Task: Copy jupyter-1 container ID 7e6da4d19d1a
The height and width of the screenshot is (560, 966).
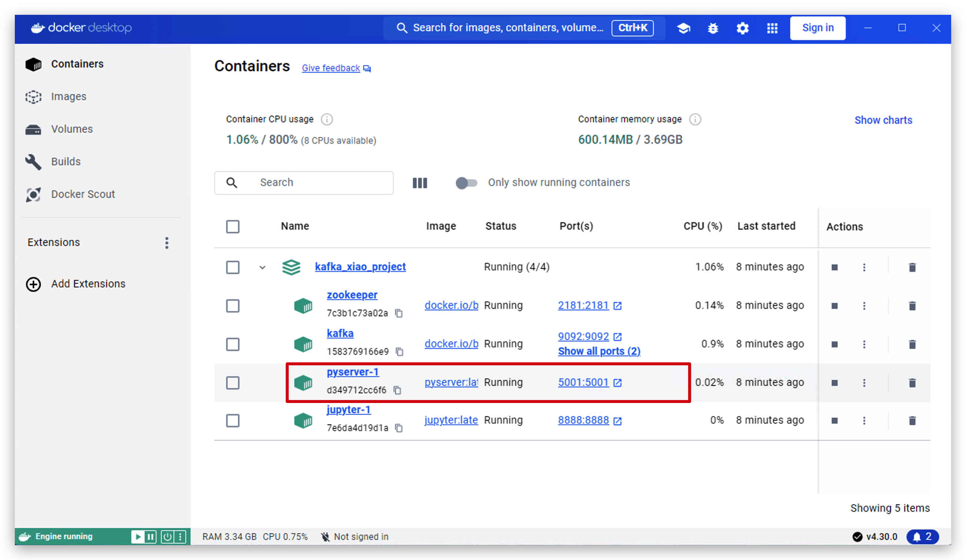Action: click(x=398, y=428)
